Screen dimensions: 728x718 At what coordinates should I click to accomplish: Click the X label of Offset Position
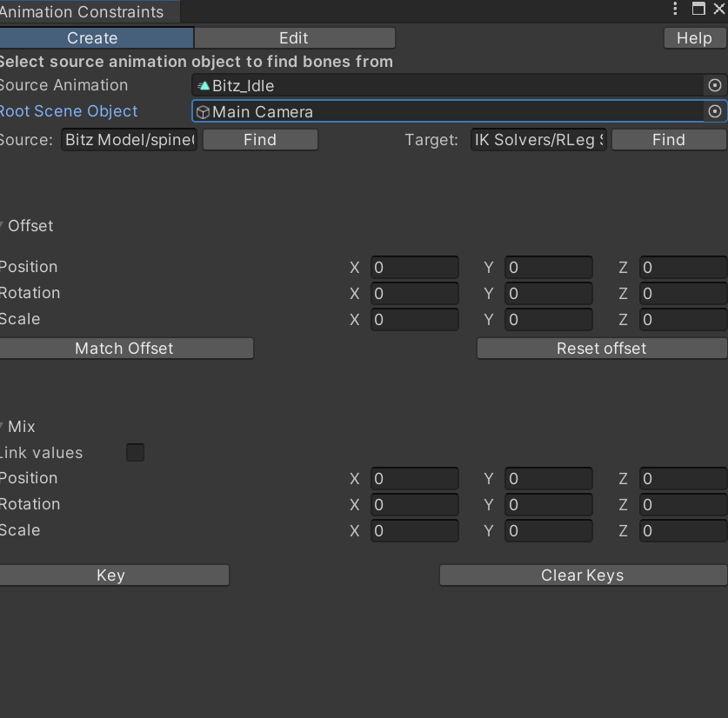[355, 268]
